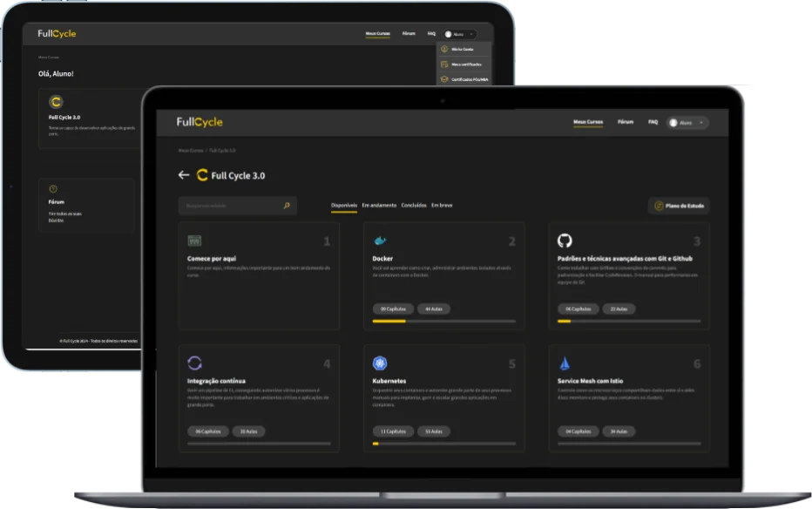Open the Service Mesh com Istio module title

[x=590, y=381]
